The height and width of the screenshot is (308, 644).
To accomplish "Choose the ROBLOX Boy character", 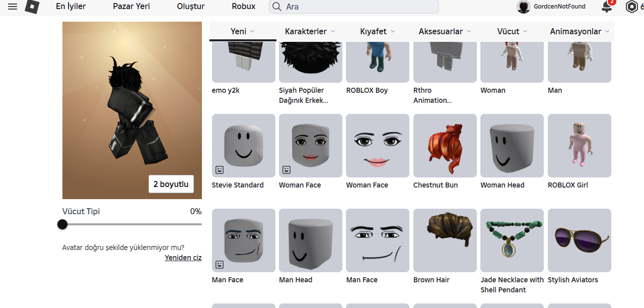I will tap(378, 62).
